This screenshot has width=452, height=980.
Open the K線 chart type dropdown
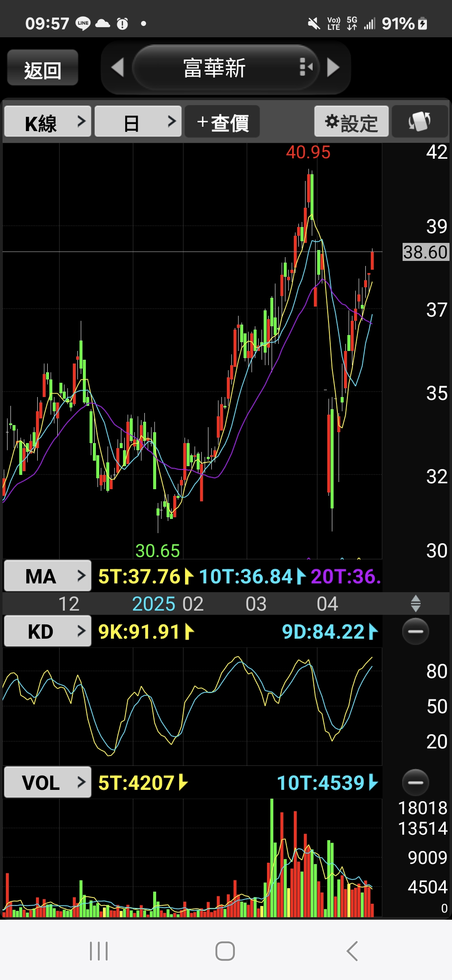click(x=48, y=122)
